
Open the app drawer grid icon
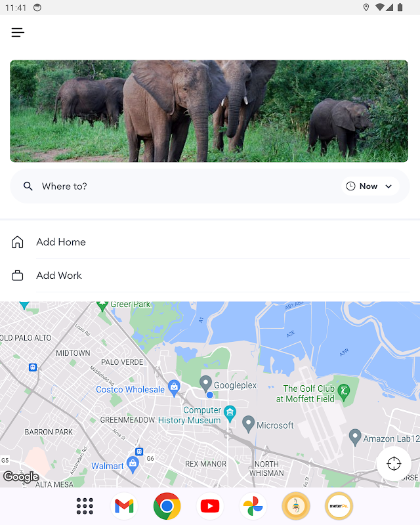coord(85,506)
